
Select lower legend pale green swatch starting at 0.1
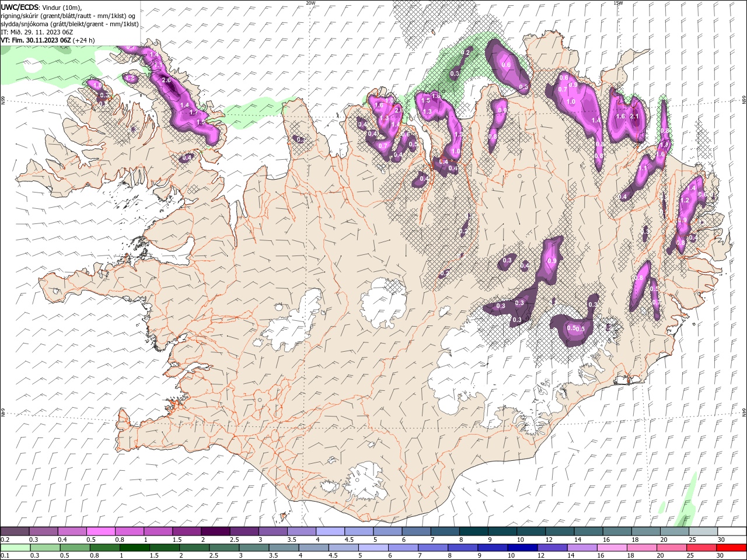click(x=15, y=548)
